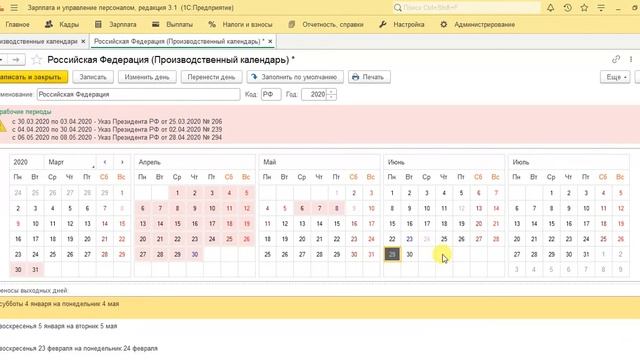Screen dimensions: 640x360
Task: Click the Указ № 294 period line
Action: click(117, 138)
